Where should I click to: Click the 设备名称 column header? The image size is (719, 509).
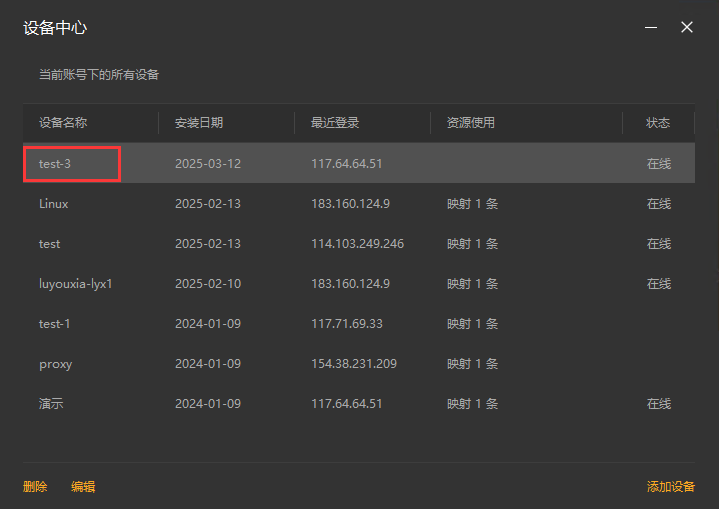point(63,122)
